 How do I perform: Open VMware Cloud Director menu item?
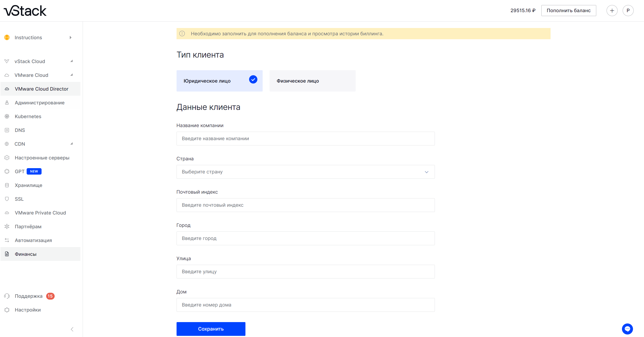pyautogui.click(x=40, y=89)
